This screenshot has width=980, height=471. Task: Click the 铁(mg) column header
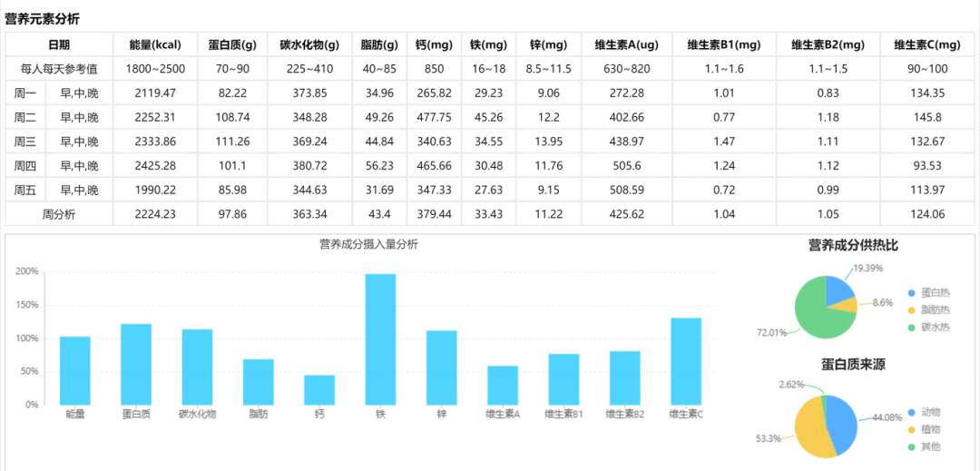[488, 44]
